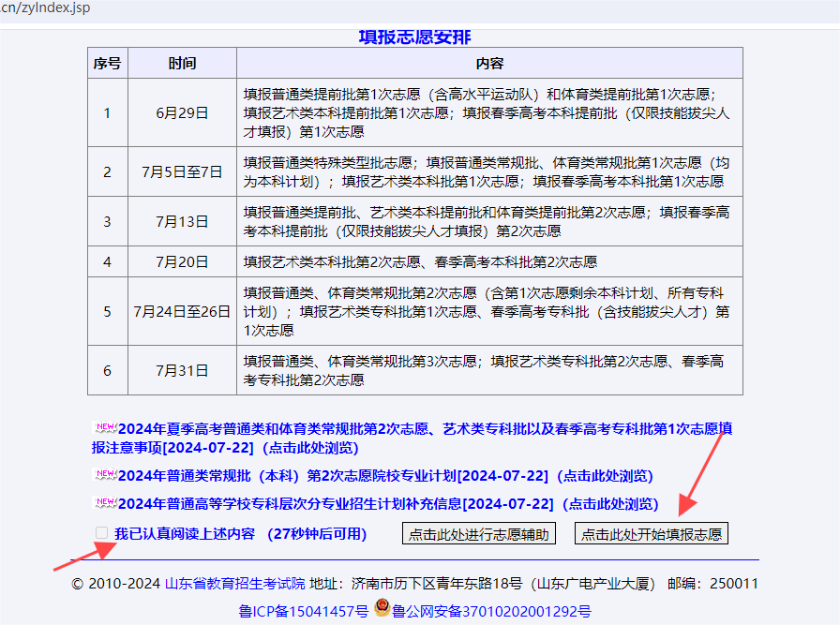Open the 普通类常规批第2次志愿院校专业计划 link
Viewport: 840px width, 625px height.
(x=384, y=476)
